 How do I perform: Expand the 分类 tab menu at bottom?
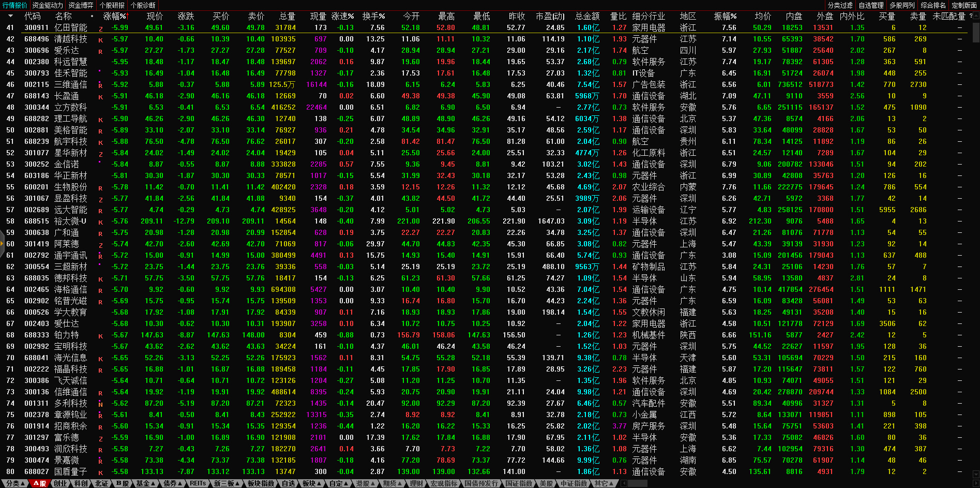click(x=16, y=483)
